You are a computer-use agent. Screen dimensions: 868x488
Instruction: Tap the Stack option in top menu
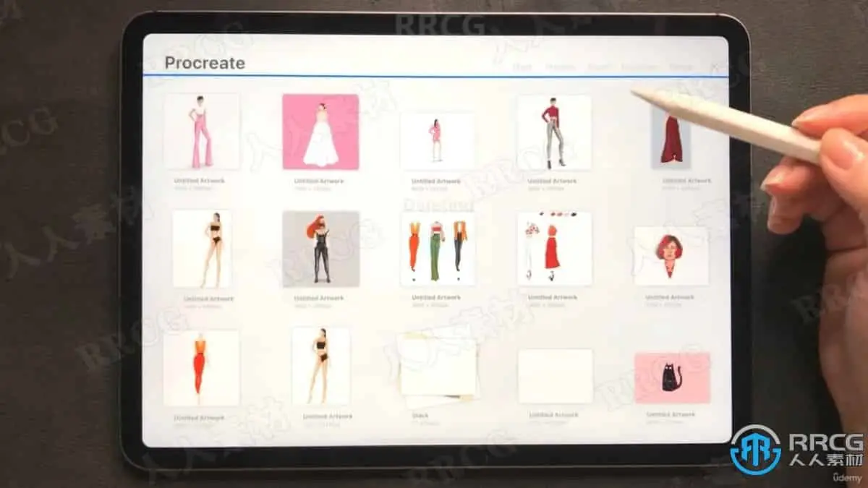pyautogui.click(x=522, y=67)
